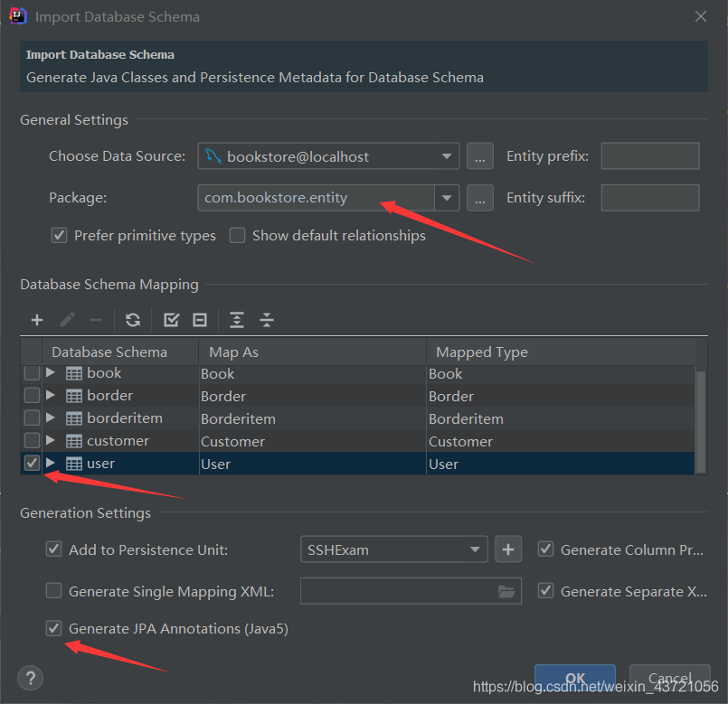Refresh the database schema mapping

pos(133,320)
